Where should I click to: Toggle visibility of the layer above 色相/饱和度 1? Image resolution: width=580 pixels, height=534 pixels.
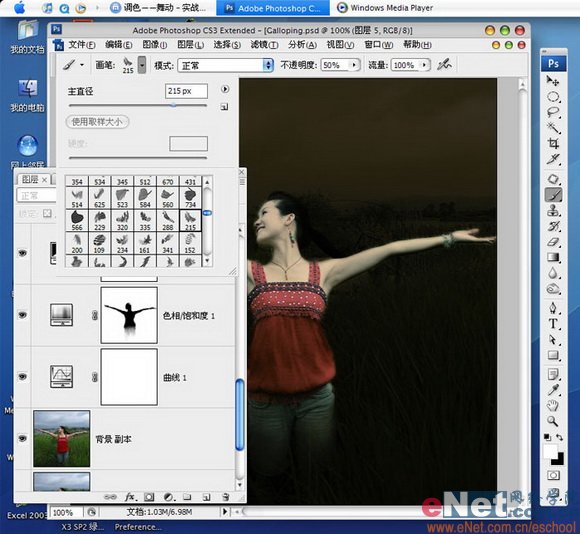[23, 253]
